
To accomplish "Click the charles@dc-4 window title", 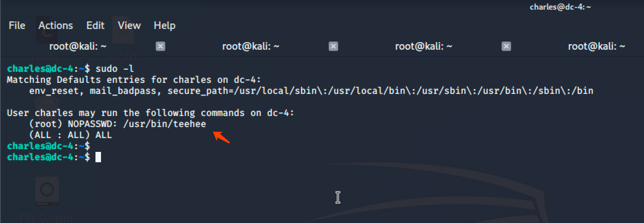I will 560,7.
